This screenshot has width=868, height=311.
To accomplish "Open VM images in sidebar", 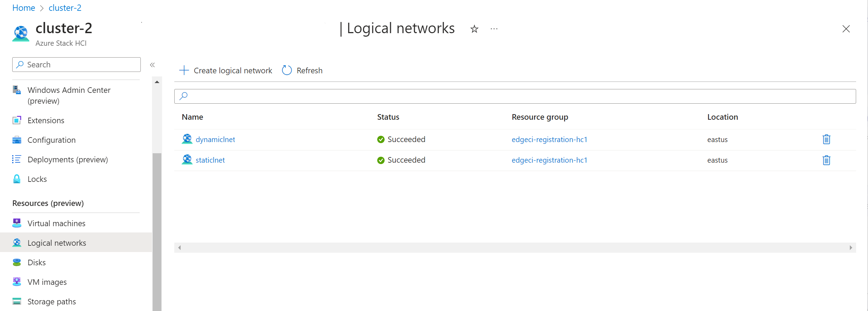I will [x=47, y=282].
